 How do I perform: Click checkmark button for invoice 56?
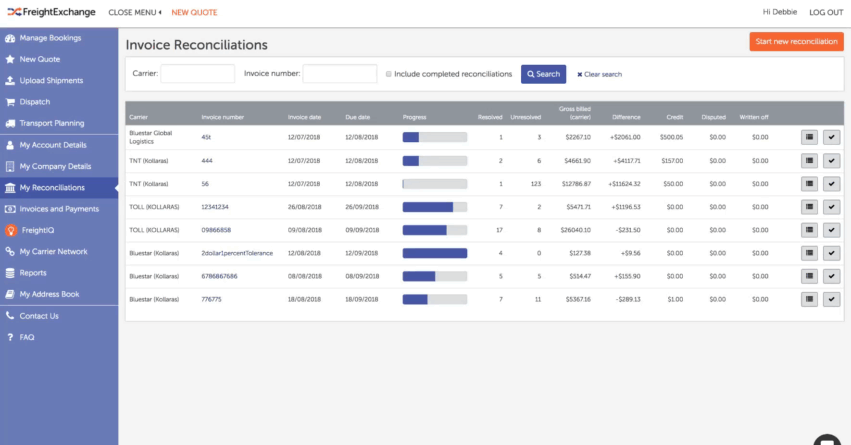pyautogui.click(x=831, y=184)
